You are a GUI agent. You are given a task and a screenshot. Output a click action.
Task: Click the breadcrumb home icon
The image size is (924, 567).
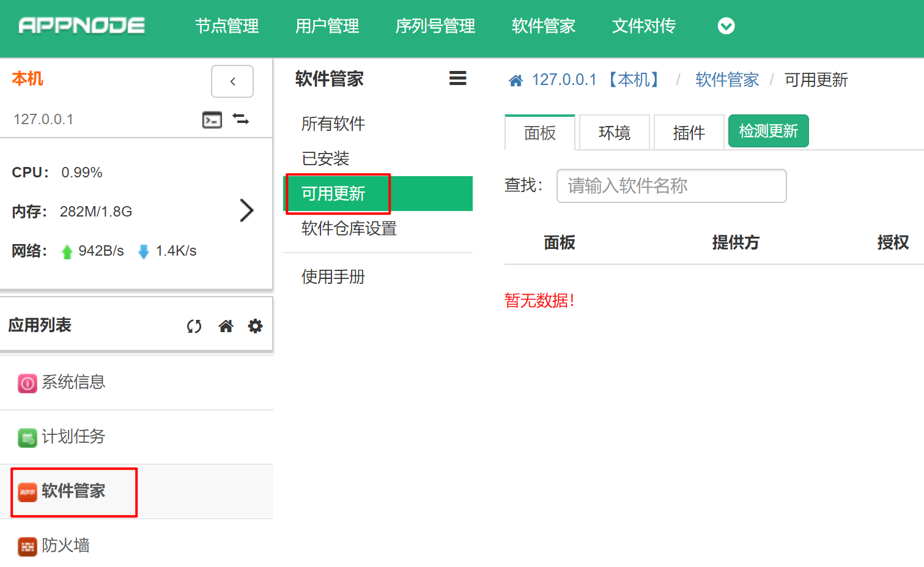click(x=516, y=81)
